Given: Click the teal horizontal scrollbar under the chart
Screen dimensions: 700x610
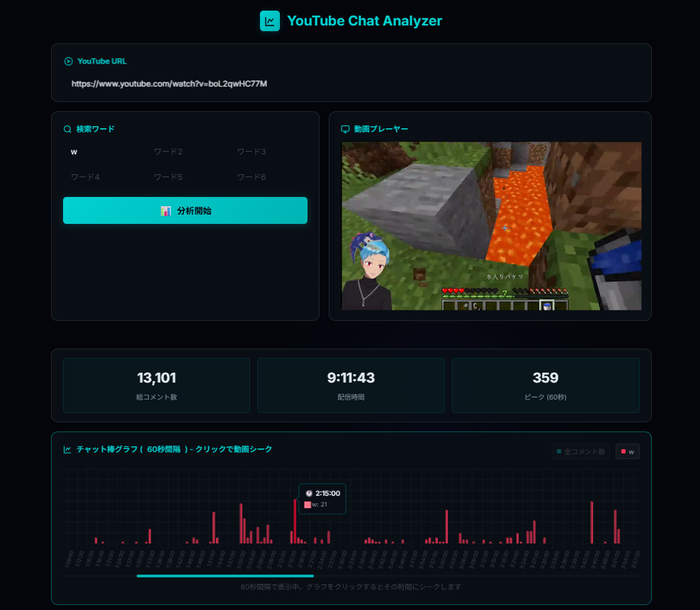Looking at the screenshot, I should click(225, 576).
